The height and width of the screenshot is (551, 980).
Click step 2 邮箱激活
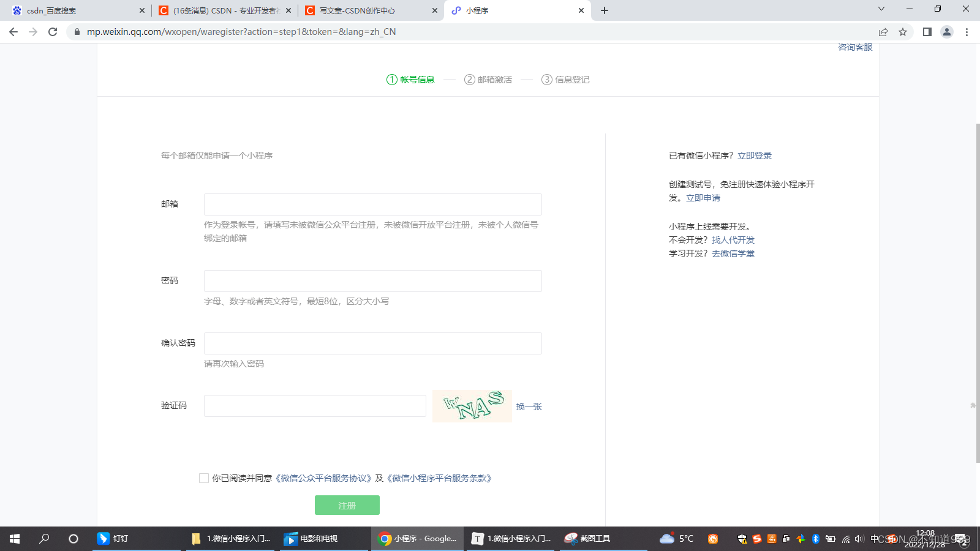point(488,80)
